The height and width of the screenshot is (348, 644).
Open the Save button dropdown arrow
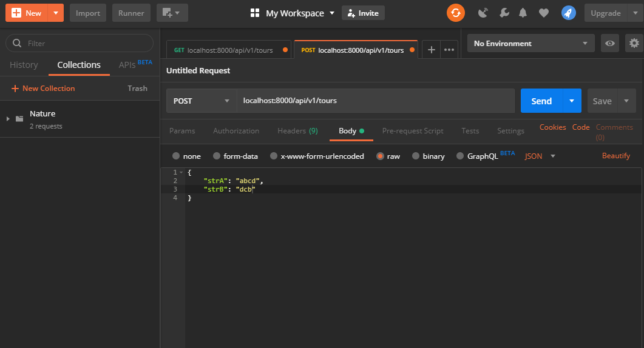626,101
